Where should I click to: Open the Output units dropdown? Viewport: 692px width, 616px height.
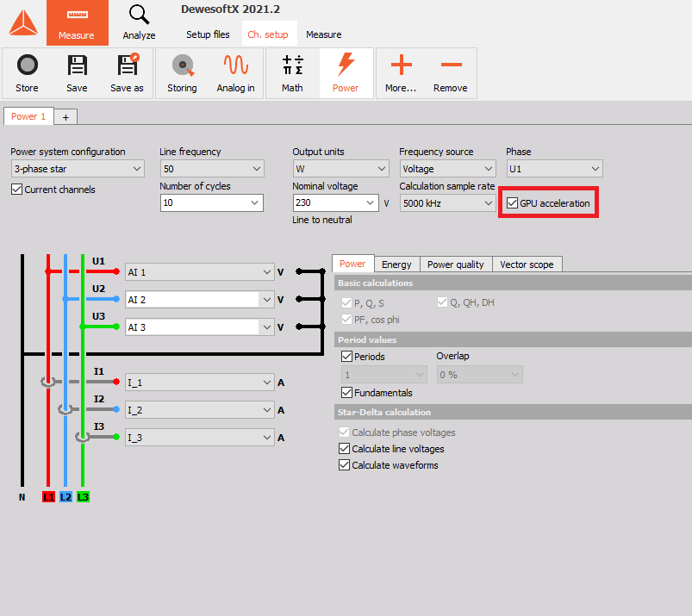(340, 169)
